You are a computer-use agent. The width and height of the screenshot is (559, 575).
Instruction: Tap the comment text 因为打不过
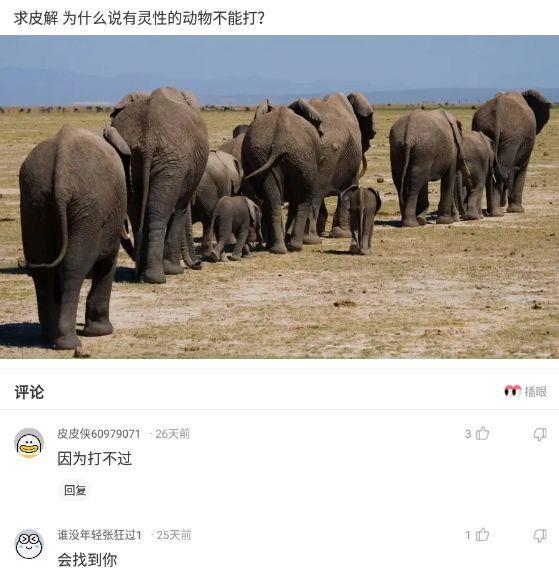click(x=95, y=459)
